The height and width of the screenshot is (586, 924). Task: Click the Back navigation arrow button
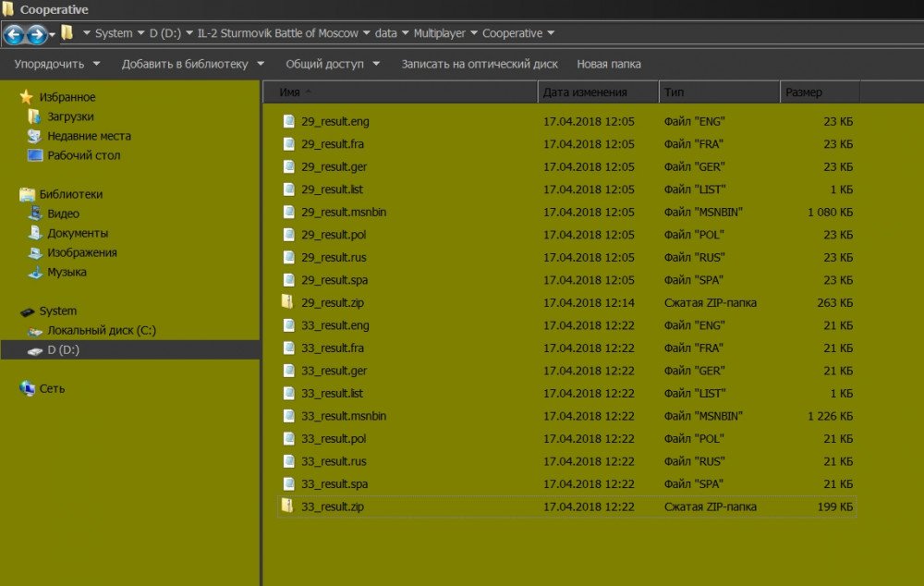[14, 34]
